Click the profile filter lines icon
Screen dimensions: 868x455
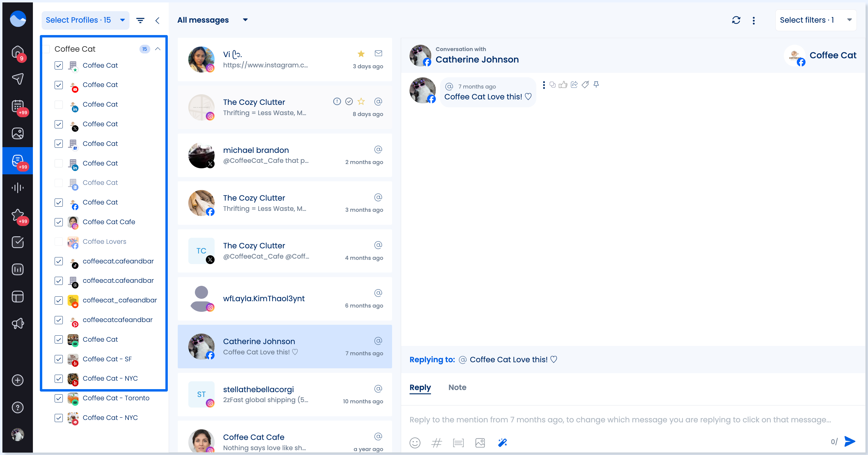(x=140, y=21)
